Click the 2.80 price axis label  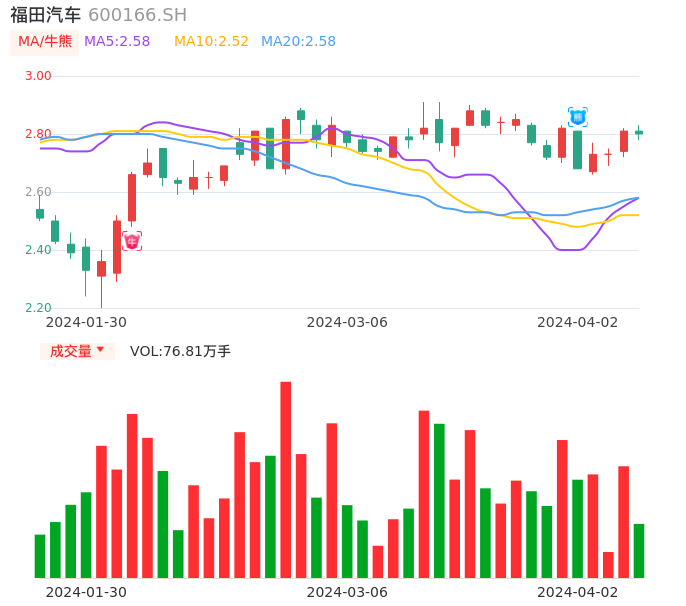click(38, 134)
